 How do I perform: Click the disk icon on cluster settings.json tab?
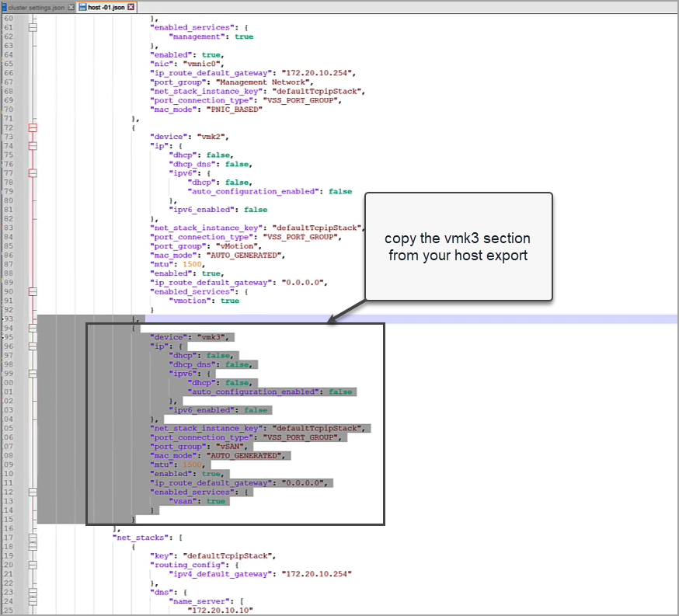[5, 7]
